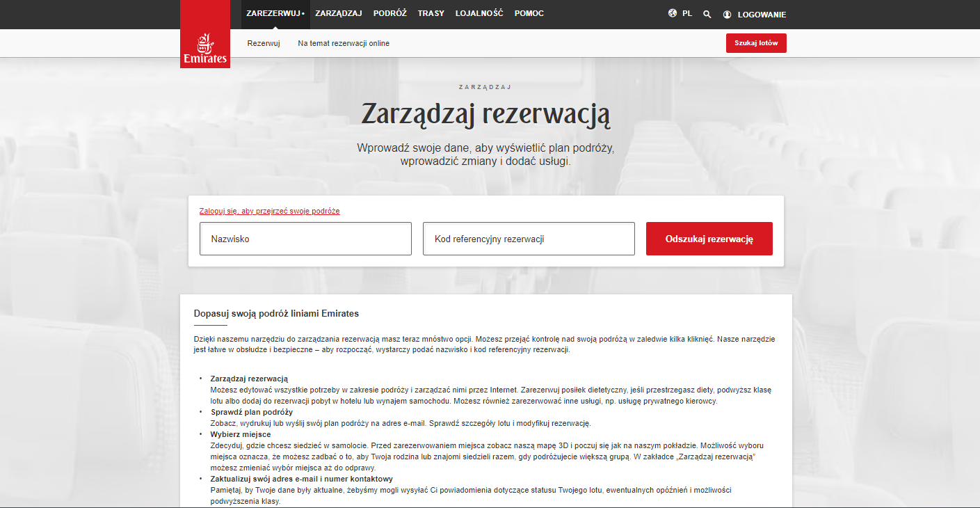Click the Zarządzaj rezerwacją bullet title
The height and width of the screenshot is (508, 980).
click(249, 379)
